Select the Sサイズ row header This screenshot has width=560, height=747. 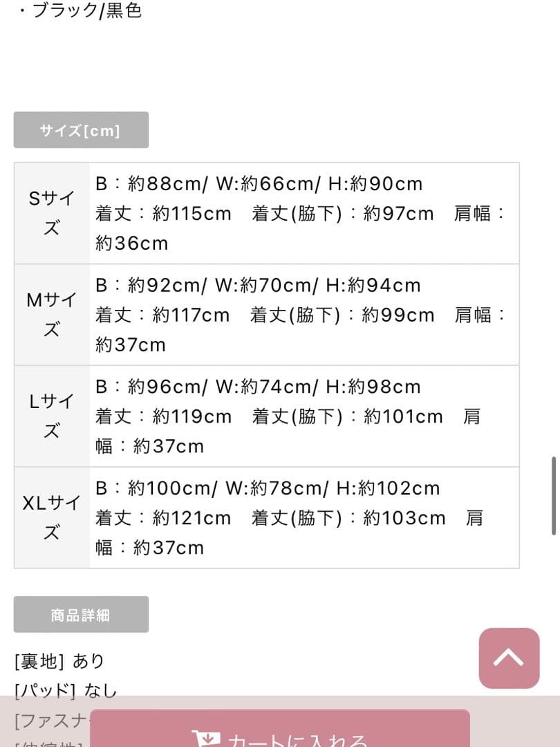52,213
